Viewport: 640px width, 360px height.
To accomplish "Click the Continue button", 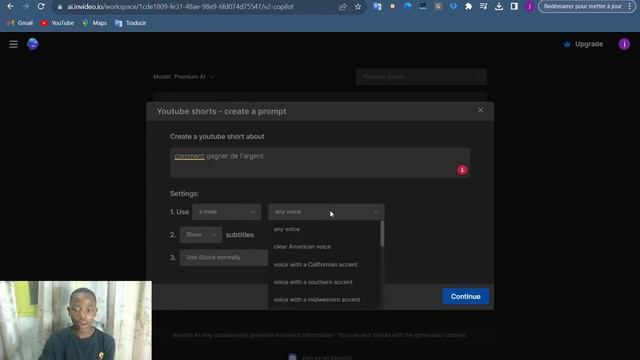I will (x=465, y=296).
